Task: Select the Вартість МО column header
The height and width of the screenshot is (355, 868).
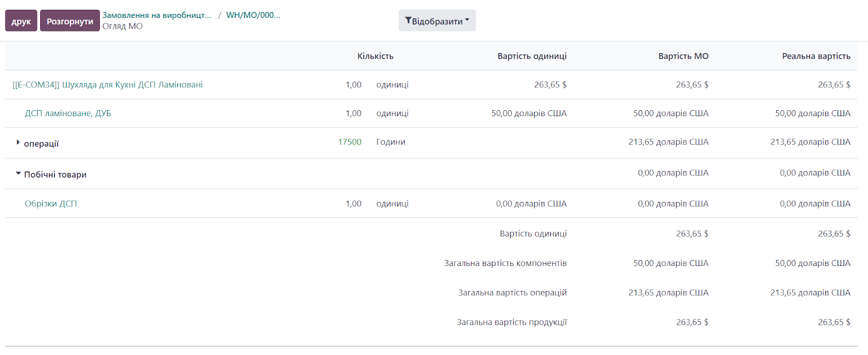Action: point(684,56)
